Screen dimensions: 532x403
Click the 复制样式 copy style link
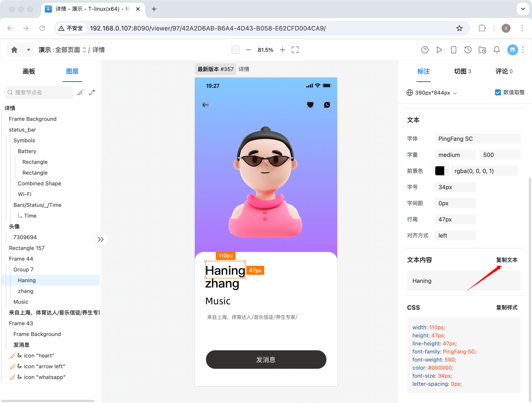click(507, 308)
